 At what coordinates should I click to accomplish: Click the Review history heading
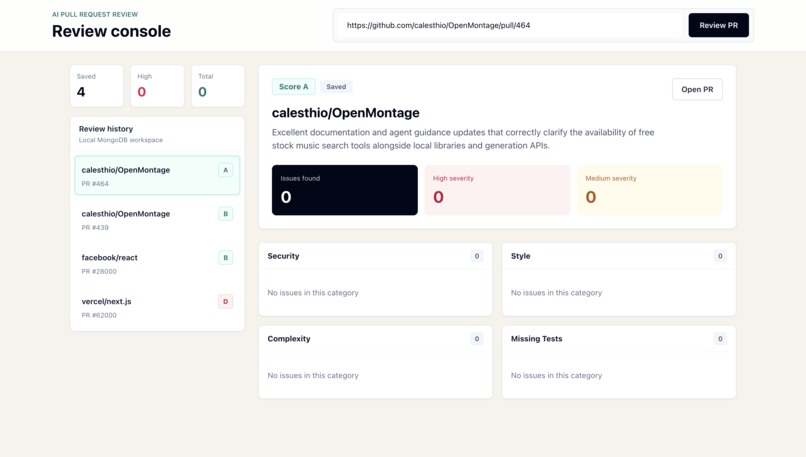point(106,129)
